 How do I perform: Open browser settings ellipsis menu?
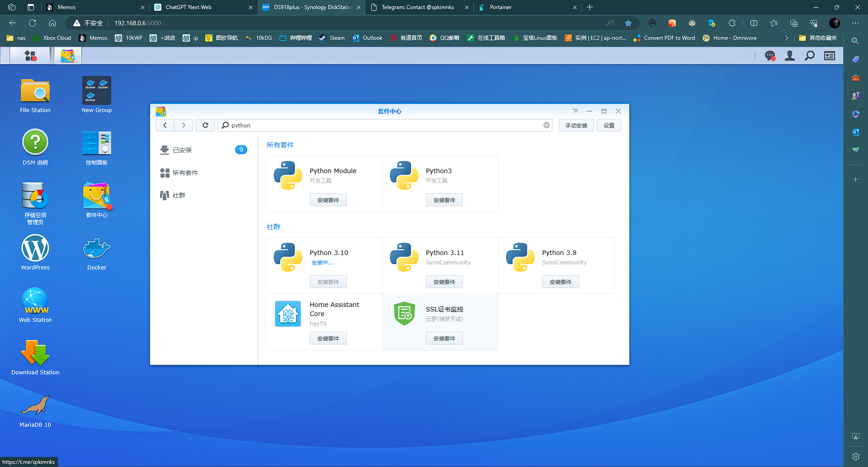point(855,23)
